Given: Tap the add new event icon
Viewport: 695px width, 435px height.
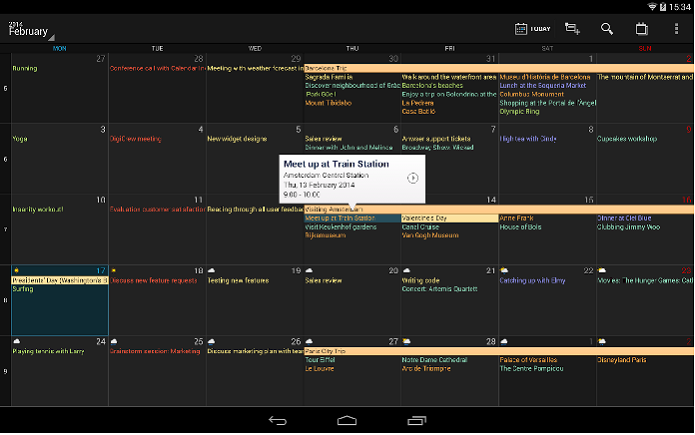Looking at the screenshot, I should point(572,29).
